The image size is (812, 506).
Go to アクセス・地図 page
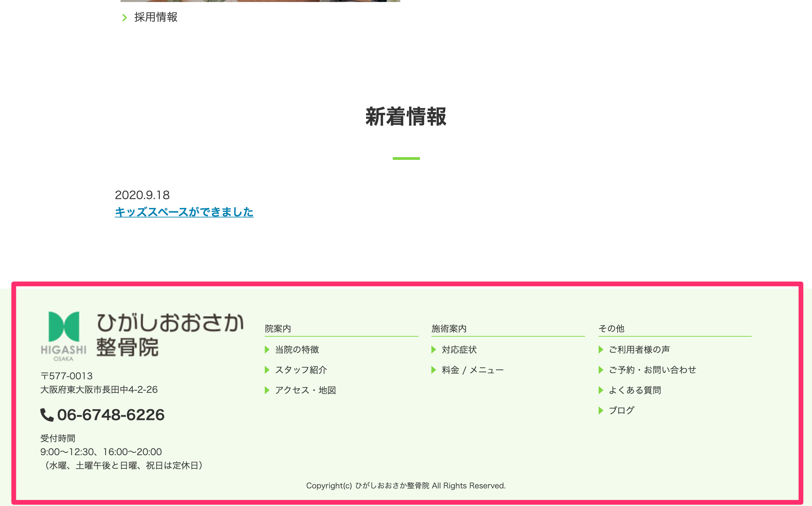(305, 390)
